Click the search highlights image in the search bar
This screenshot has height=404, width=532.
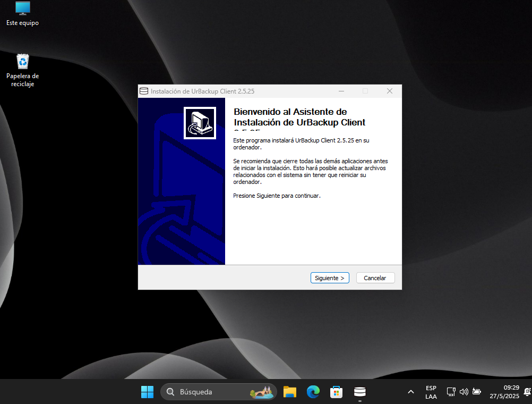click(261, 392)
